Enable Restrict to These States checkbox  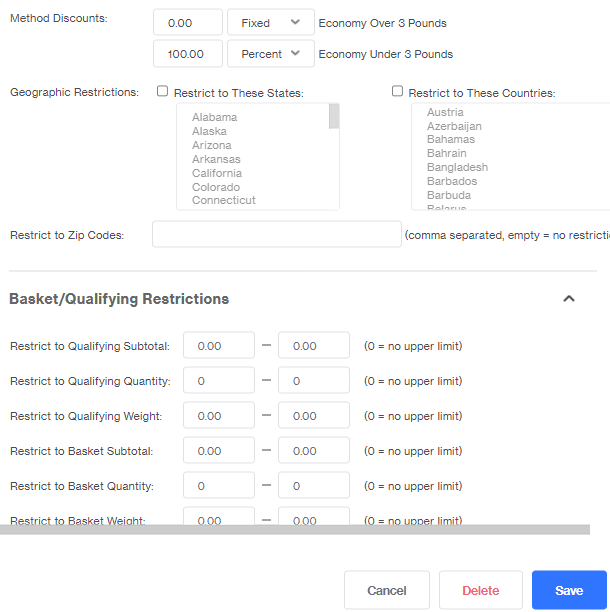click(x=162, y=91)
